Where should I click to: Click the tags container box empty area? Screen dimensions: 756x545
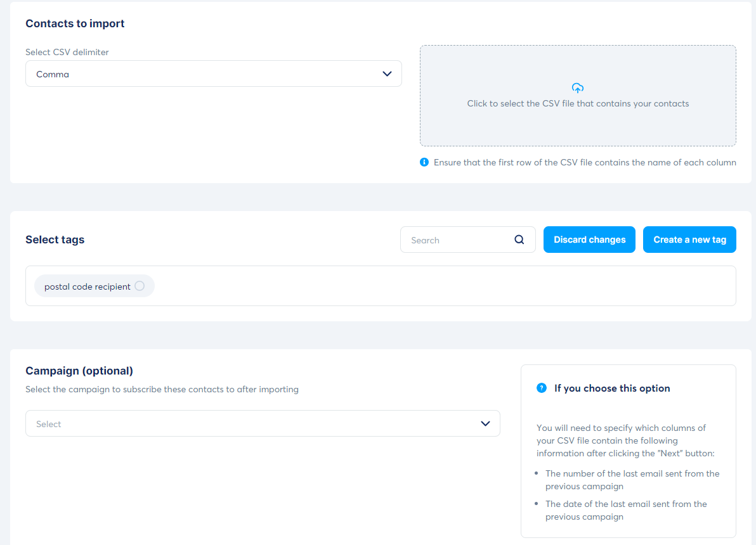click(x=443, y=286)
